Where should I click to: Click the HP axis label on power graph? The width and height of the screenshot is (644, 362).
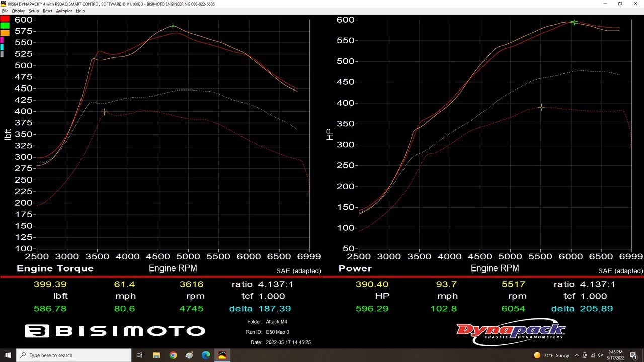(330, 134)
